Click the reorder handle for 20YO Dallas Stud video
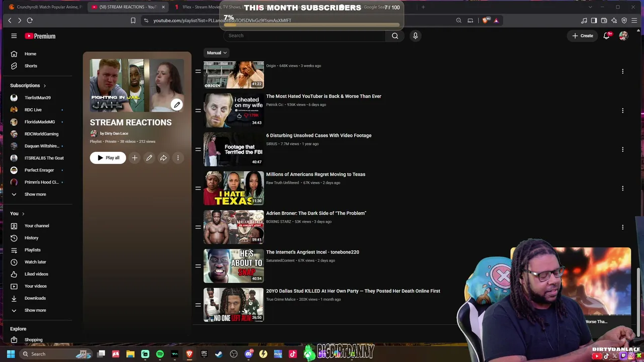This screenshot has height=362, width=644. click(x=198, y=305)
